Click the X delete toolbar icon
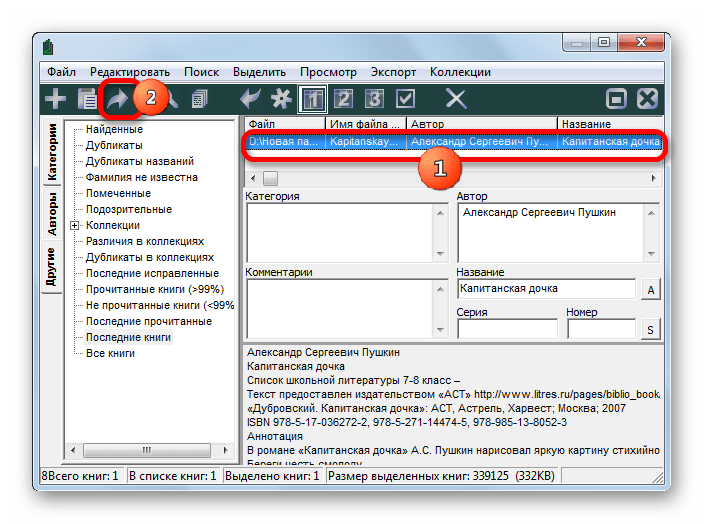The image size is (704, 524). 456,99
